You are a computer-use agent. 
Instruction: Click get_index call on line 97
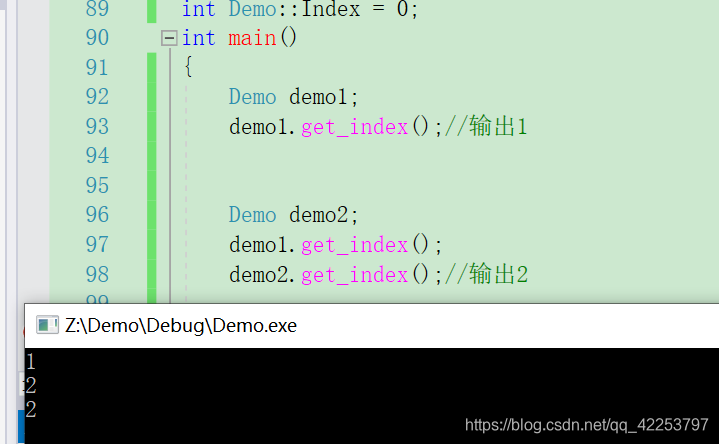click(x=354, y=245)
